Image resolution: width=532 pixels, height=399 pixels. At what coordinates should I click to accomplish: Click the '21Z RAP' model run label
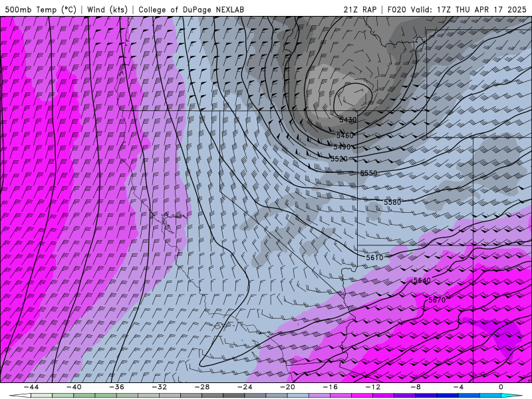coord(360,9)
